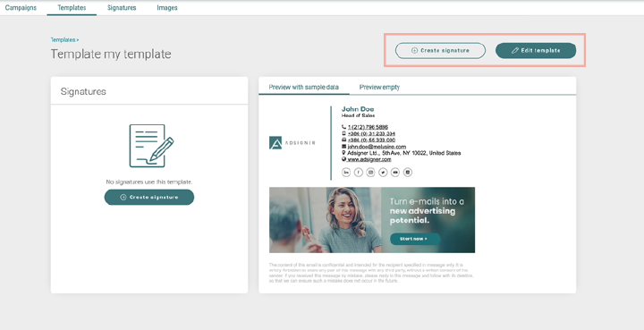644x330 pixels.
Task: Open the Signatures tab
Action: [x=122, y=8]
